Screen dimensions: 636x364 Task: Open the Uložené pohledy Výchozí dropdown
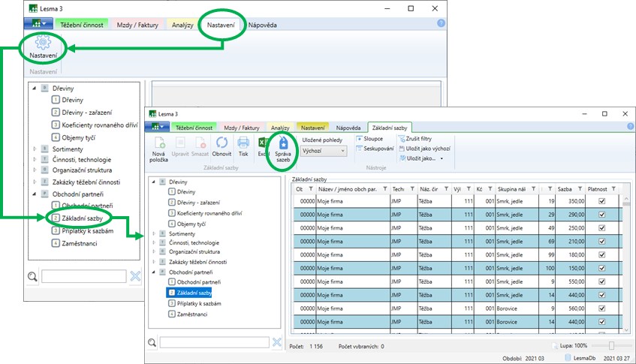point(324,151)
